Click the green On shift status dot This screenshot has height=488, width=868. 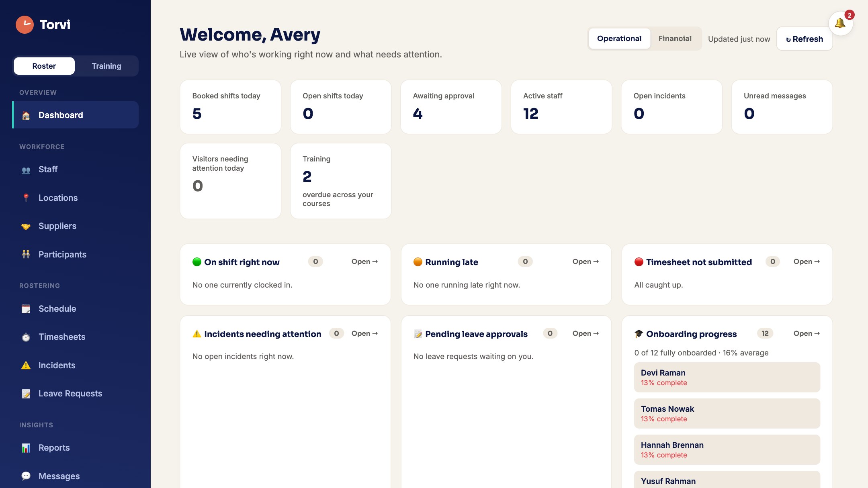(x=197, y=262)
